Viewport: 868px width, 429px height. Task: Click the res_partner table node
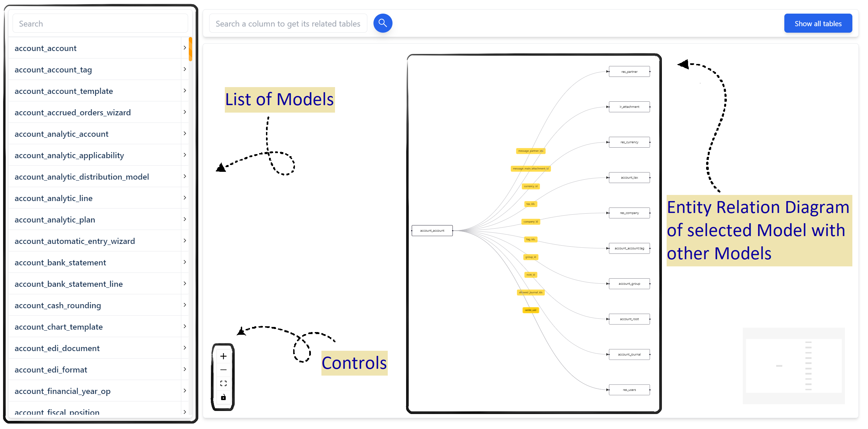(629, 71)
